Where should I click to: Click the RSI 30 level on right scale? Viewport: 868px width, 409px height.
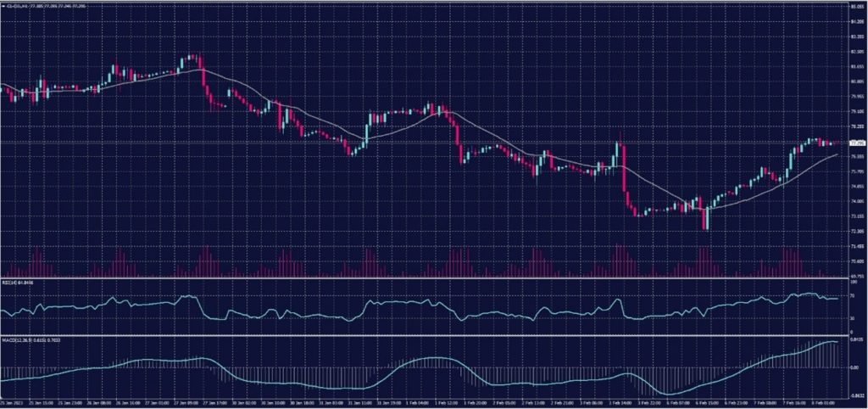[852, 318]
